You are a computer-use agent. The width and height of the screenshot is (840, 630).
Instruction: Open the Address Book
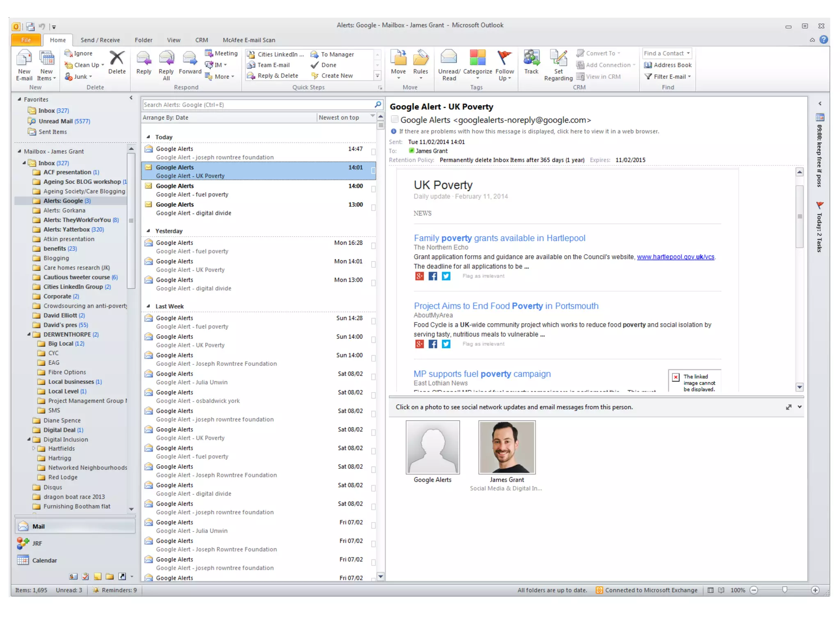668,65
